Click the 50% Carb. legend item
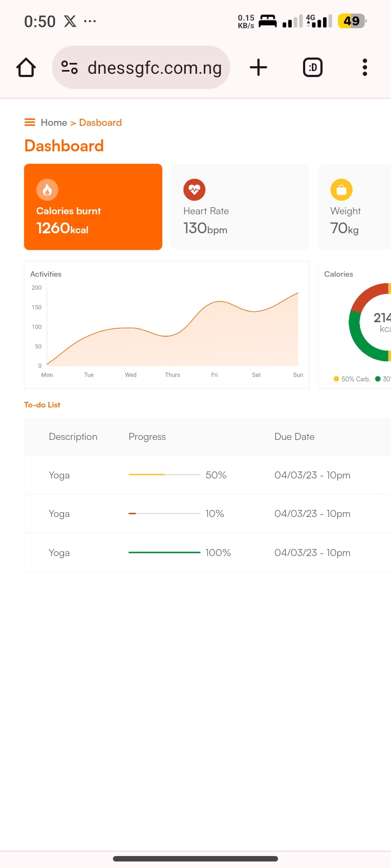 352,379
